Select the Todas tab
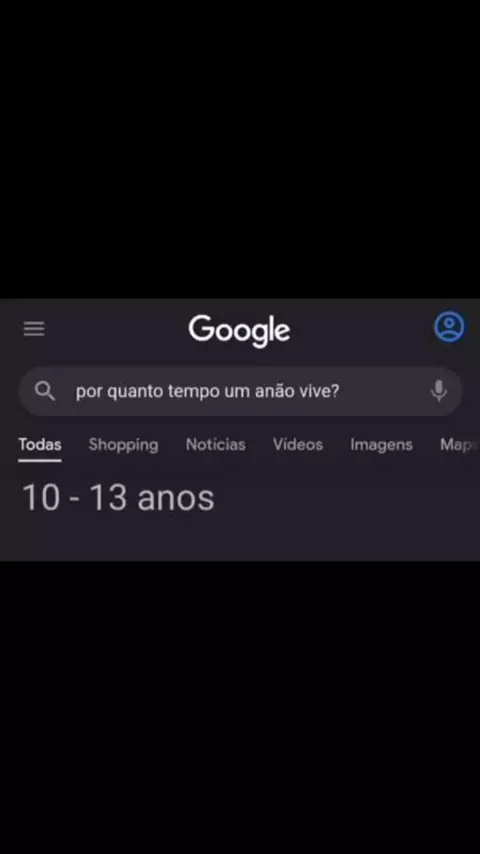Viewport: 480px width, 854px height. coord(40,444)
